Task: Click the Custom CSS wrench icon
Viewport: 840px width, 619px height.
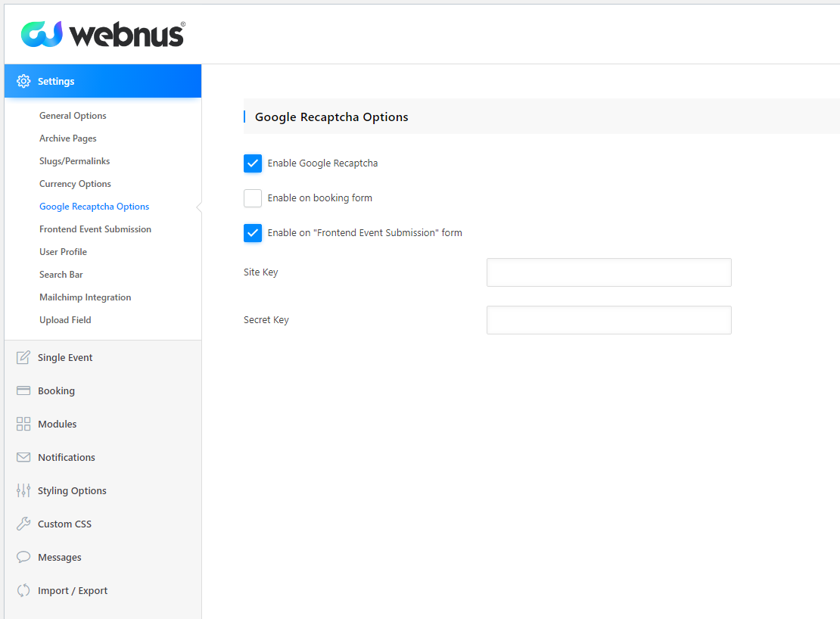Action: click(x=23, y=524)
